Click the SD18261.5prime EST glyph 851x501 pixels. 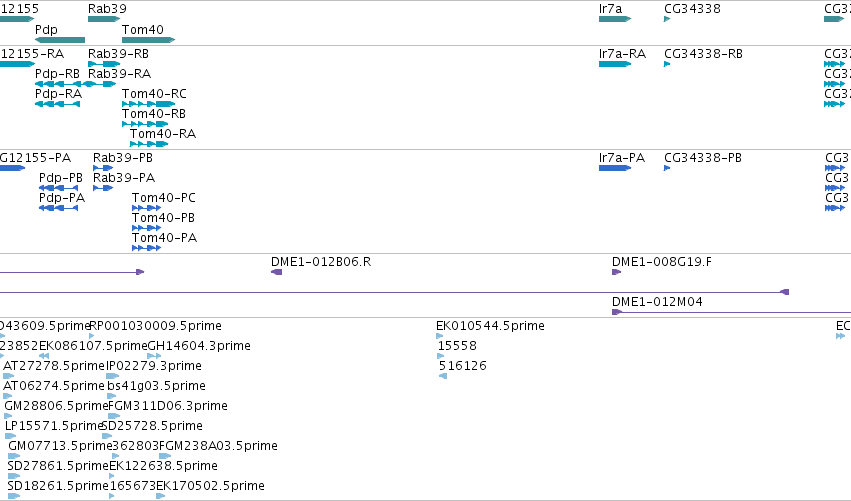(x=14, y=497)
